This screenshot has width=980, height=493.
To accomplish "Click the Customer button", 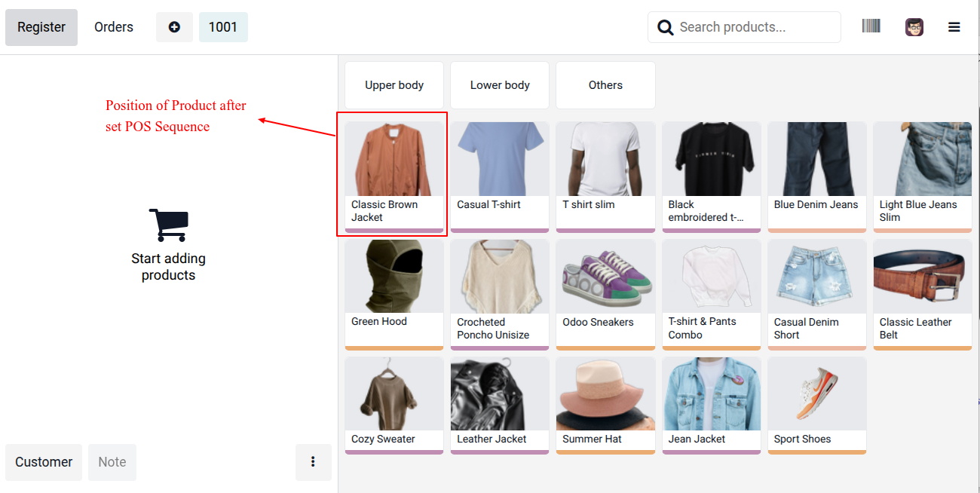I will pyautogui.click(x=43, y=462).
